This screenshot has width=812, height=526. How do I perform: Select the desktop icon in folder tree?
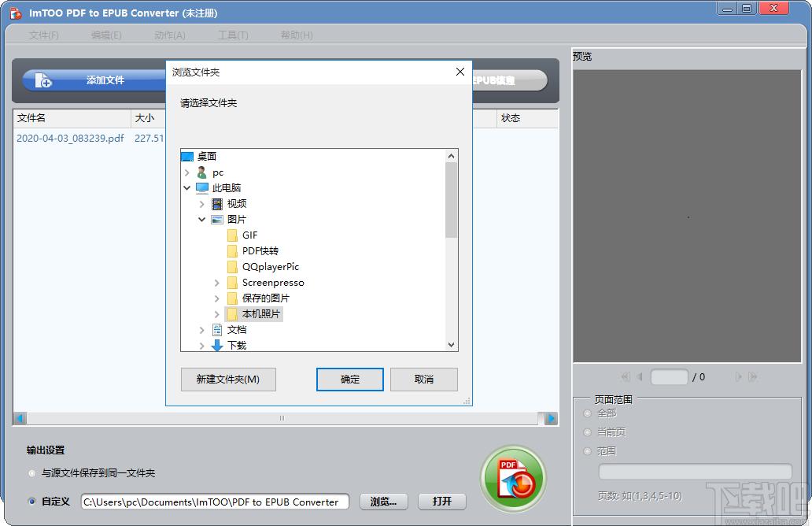click(187, 157)
